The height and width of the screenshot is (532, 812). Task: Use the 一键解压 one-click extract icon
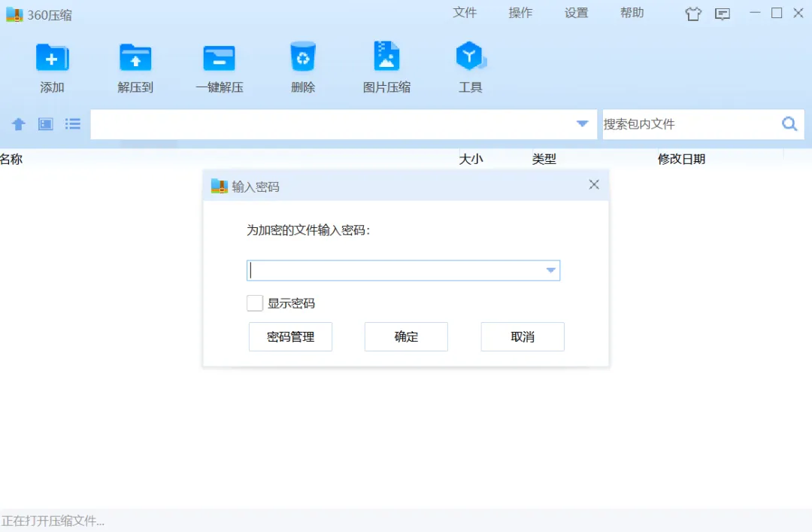(x=219, y=66)
